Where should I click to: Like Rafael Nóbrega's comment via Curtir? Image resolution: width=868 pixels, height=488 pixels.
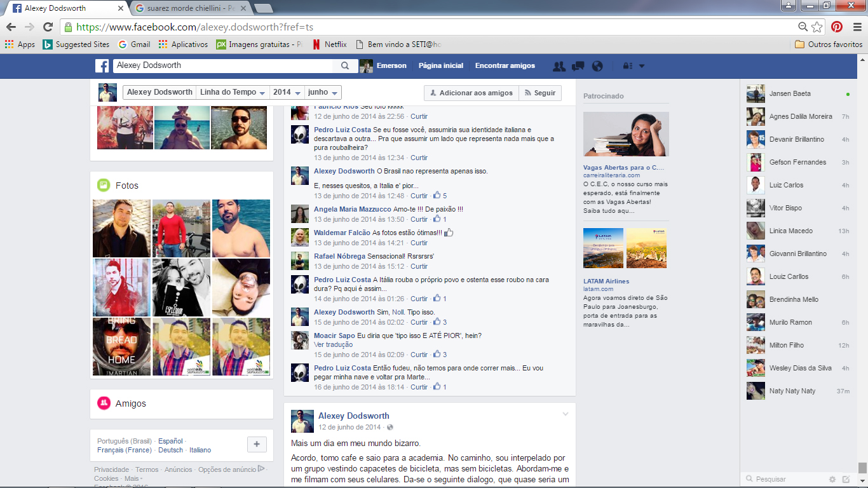tap(419, 266)
